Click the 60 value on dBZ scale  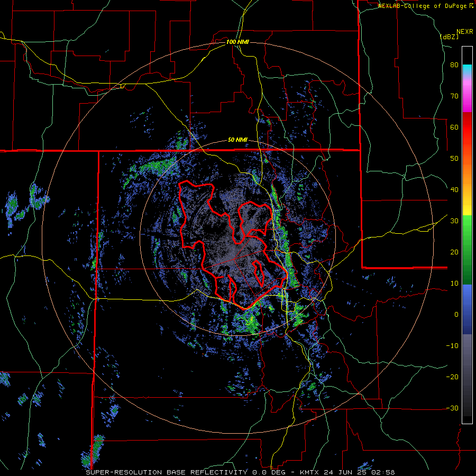454,127
